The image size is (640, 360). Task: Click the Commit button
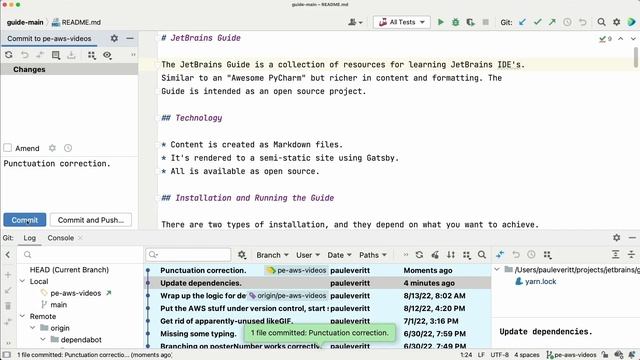pos(24,220)
